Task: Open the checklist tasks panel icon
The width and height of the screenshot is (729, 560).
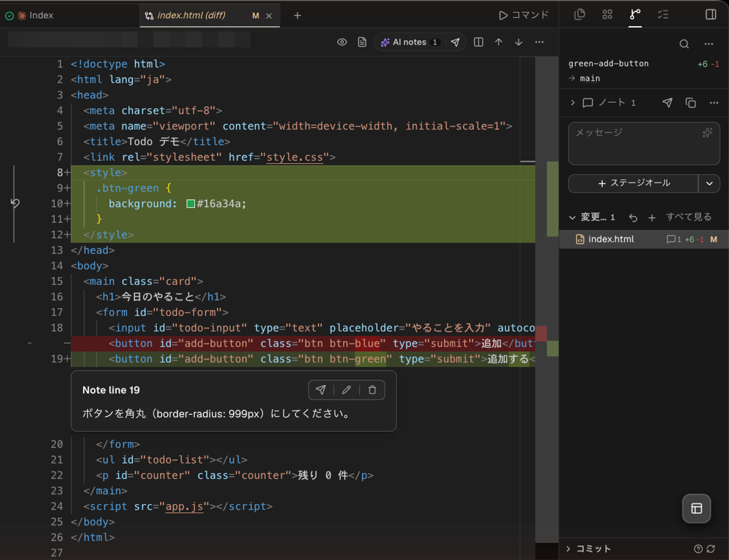Action: 663,15
